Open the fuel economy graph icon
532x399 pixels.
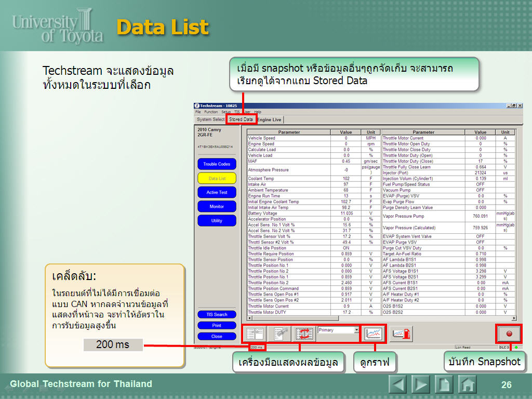(401, 334)
